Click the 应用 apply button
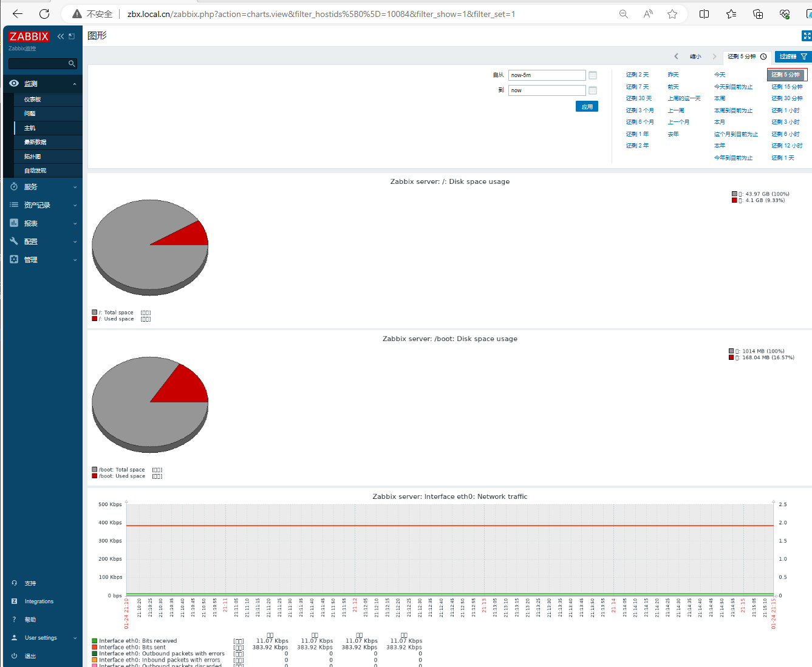This screenshot has height=667, width=812. click(587, 107)
